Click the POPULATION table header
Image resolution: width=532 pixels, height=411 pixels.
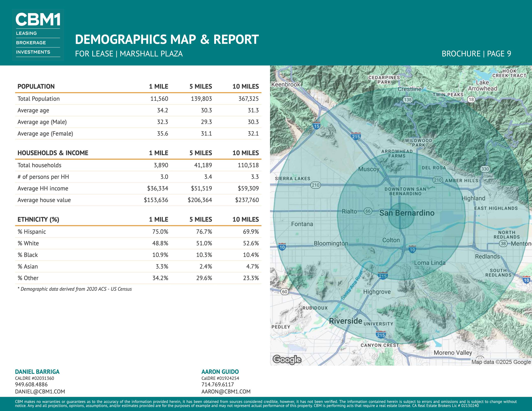[36, 87]
